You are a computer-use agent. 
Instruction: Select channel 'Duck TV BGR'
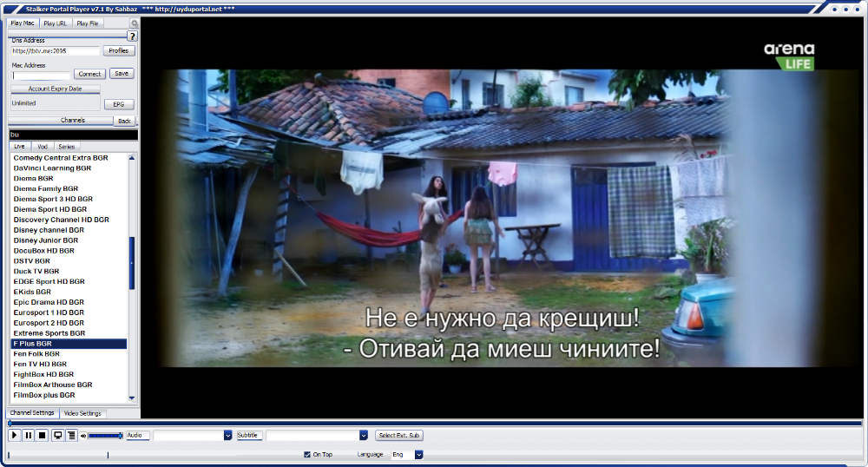coord(36,271)
